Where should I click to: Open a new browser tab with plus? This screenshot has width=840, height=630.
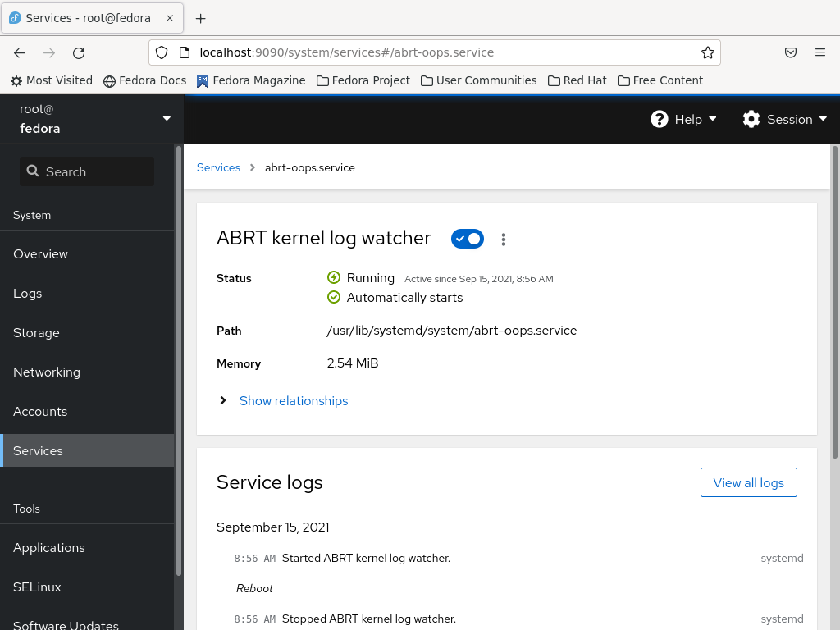pos(200,18)
